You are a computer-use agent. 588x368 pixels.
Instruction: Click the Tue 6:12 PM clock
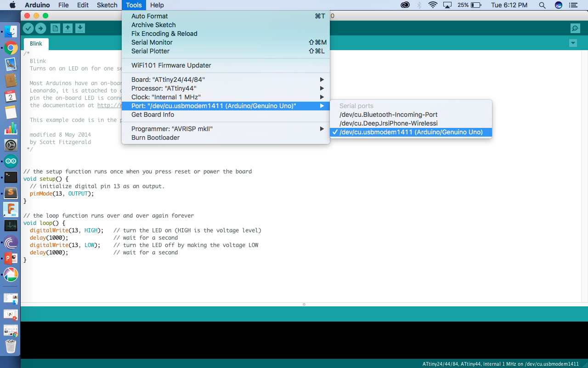[x=509, y=5]
